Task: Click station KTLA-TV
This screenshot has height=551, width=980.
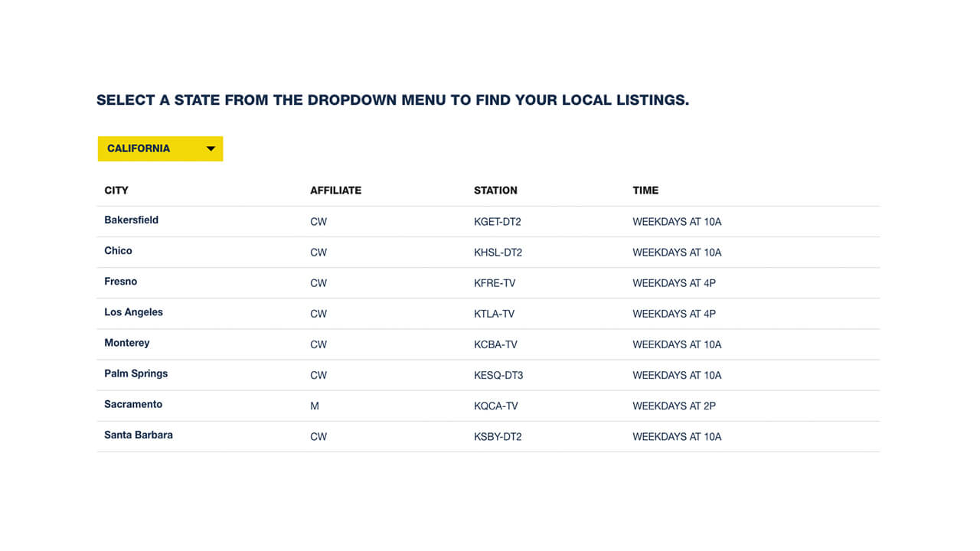Action: click(x=494, y=314)
